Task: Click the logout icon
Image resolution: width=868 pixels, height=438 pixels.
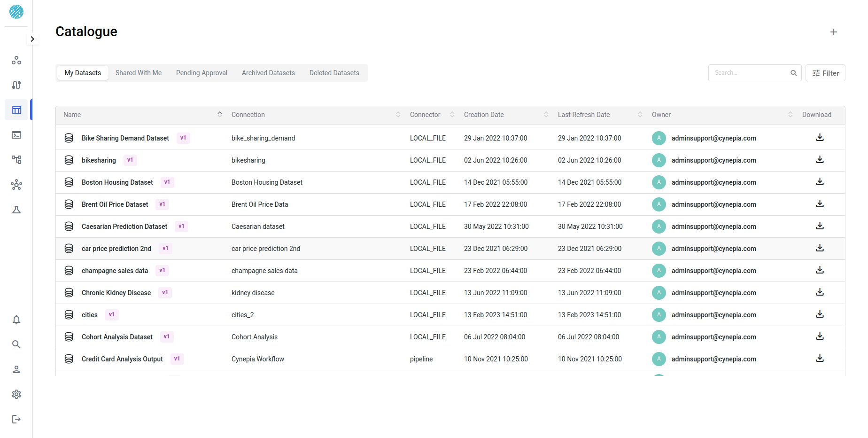Action: click(x=16, y=419)
